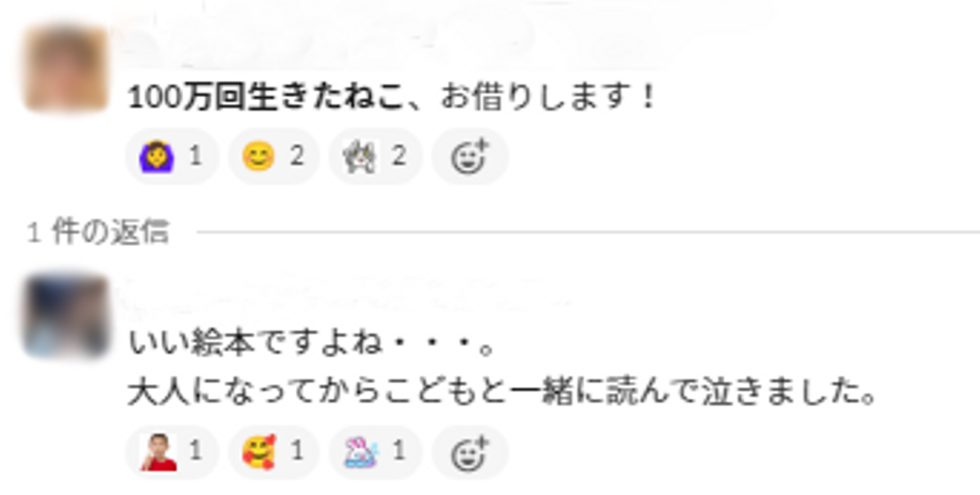Click the bold 100万回生きたねこ text
The width and height of the screenshot is (980, 495).
[x=266, y=99]
